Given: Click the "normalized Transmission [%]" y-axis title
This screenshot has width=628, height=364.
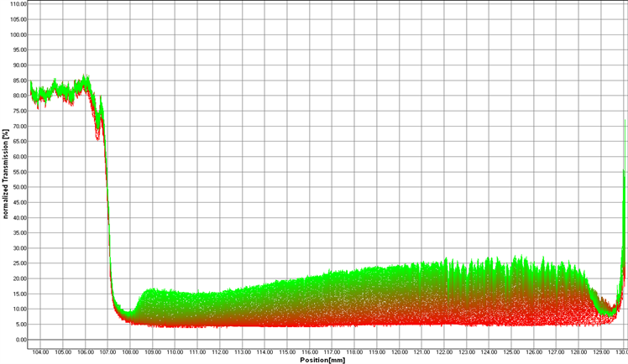Looking at the screenshot, I should pyautogui.click(x=6, y=172).
